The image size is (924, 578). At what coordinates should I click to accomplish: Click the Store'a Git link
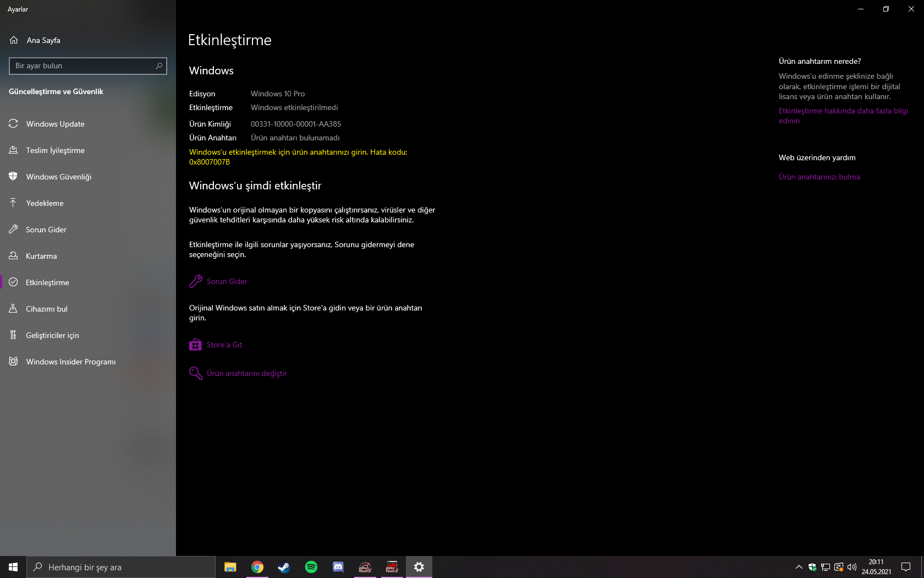coord(216,345)
